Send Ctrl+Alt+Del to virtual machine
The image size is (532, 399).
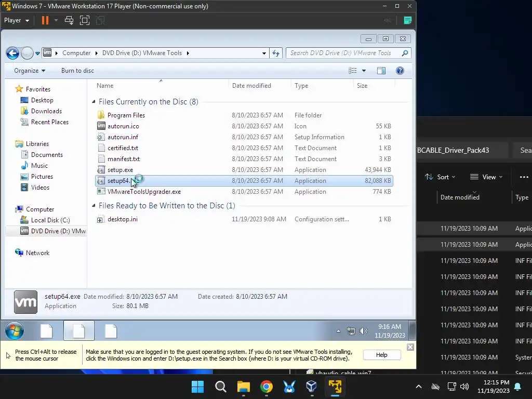point(69,20)
